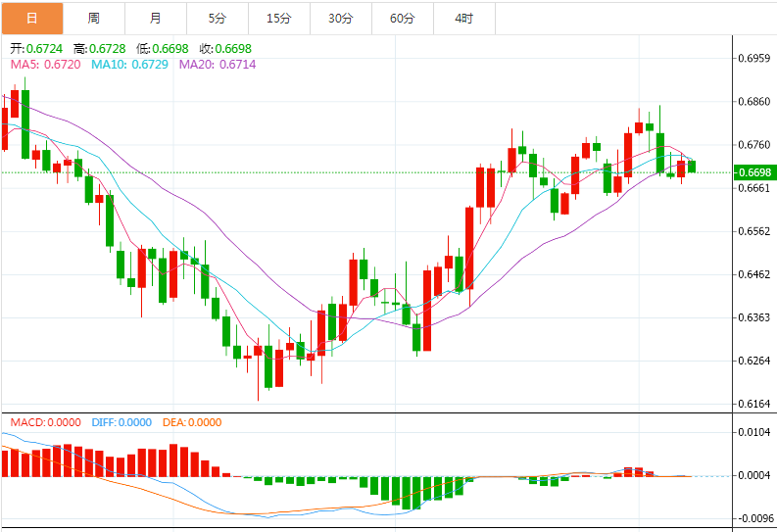This screenshot has height=532, width=777.
Task: Click the 0.6462 price axis label
Action: pyautogui.click(x=754, y=274)
